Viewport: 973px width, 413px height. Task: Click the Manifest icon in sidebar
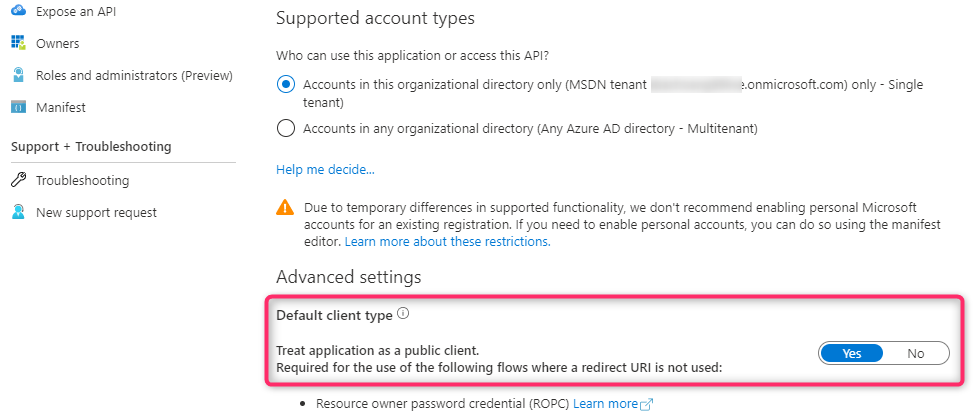(19, 107)
